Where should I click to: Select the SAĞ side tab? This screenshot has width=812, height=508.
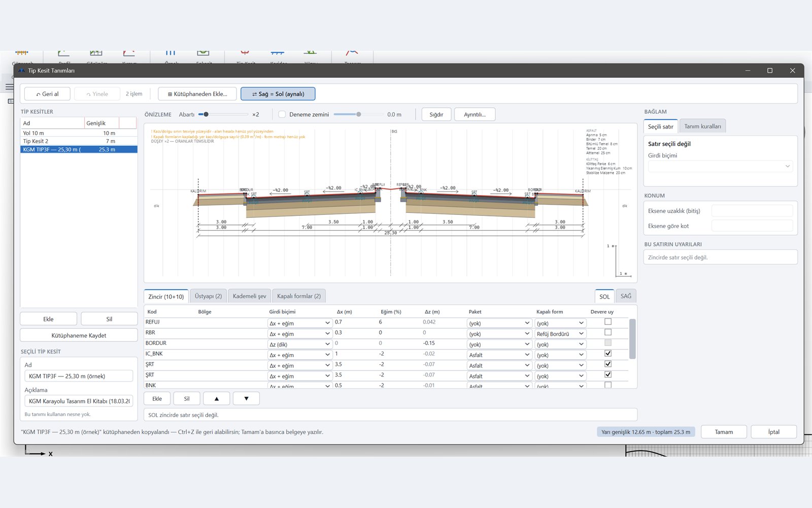coord(626,296)
